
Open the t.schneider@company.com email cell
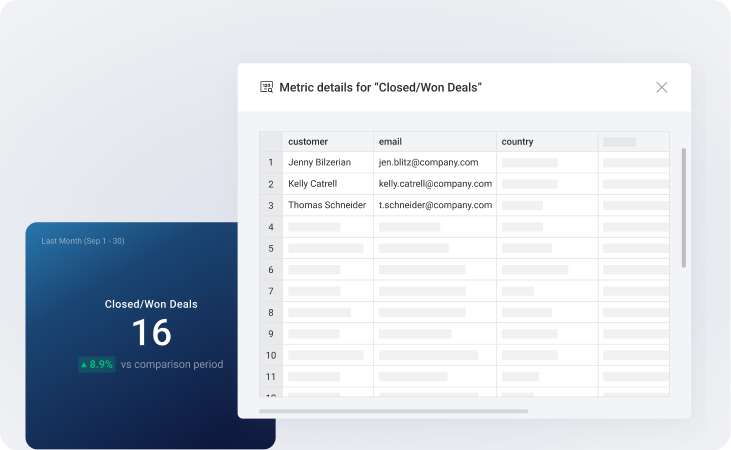click(435, 205)
